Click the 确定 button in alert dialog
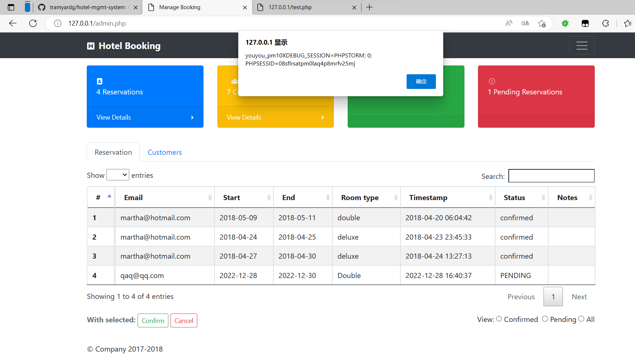635x364 pixels. coord(421,82)
